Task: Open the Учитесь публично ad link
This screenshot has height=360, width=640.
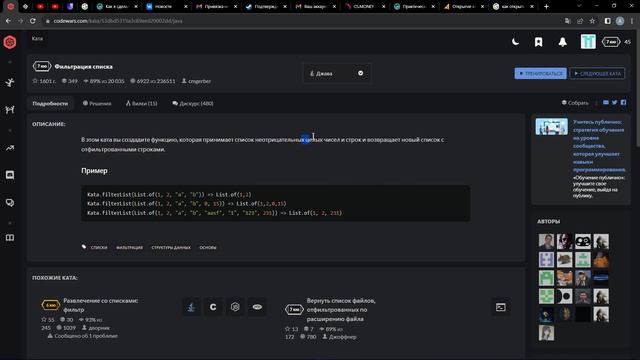Action: (x=599, y=146)
